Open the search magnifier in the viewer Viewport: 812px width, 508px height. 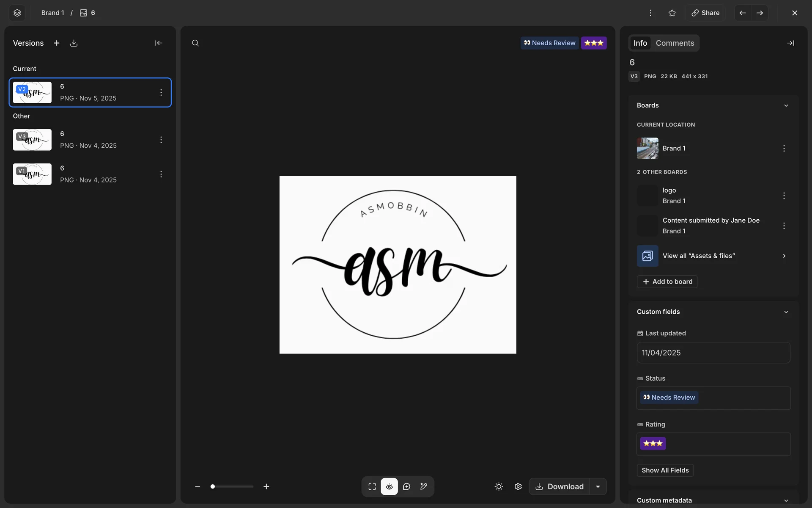[195, 43]
